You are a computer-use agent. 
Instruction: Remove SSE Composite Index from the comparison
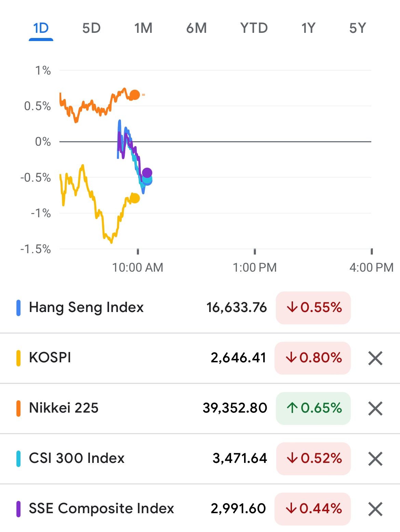point(375,509)
